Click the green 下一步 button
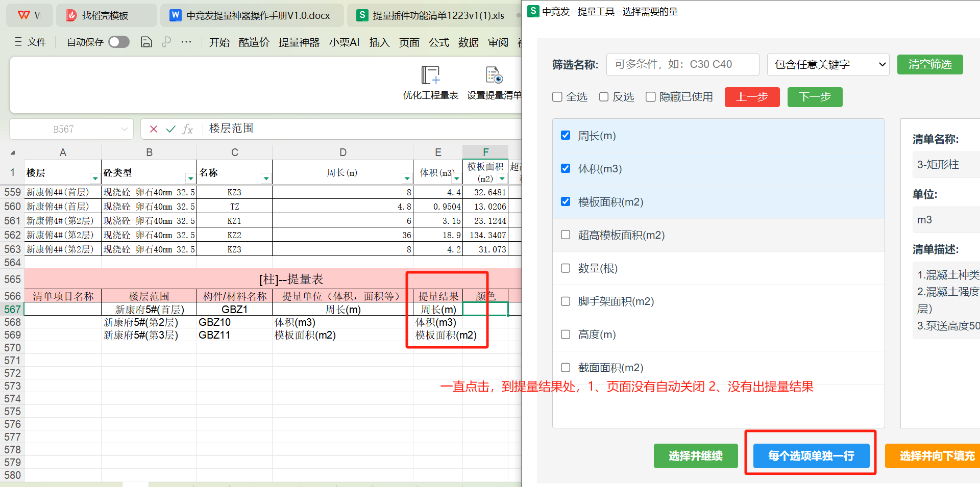The width and height of the screenshot is (980, 487). (x=815, y=97)
